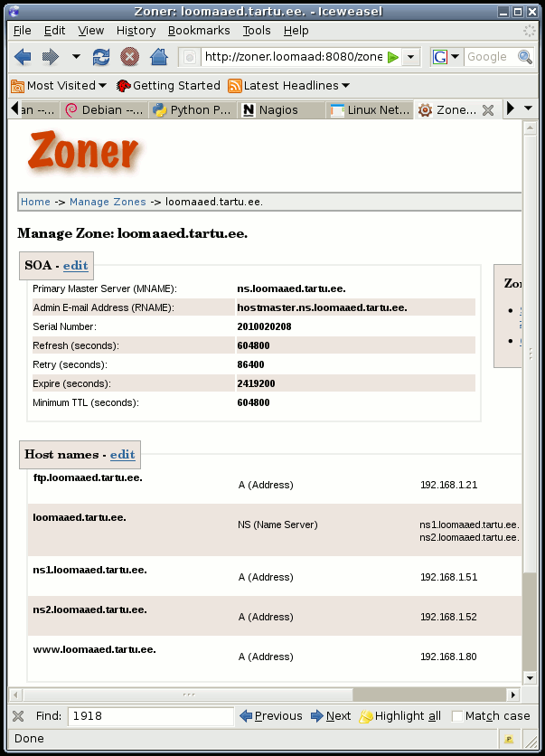Click the horizontal scrollbar thumb
This screenshot has width=545, height=756.
click(188, 695)
